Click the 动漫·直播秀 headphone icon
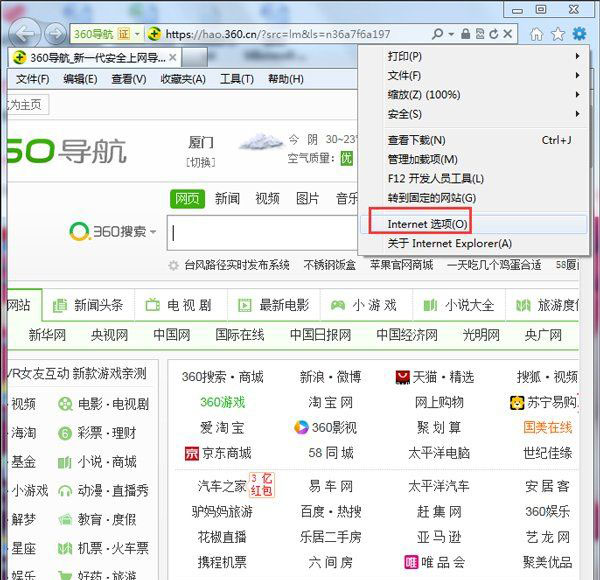 [x=65, y=491]
